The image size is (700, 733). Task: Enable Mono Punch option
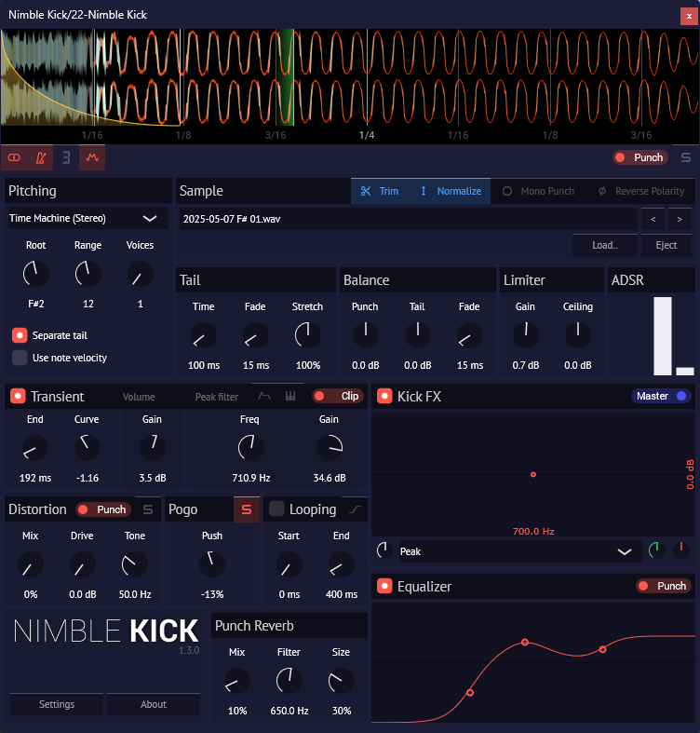point(538,191)
